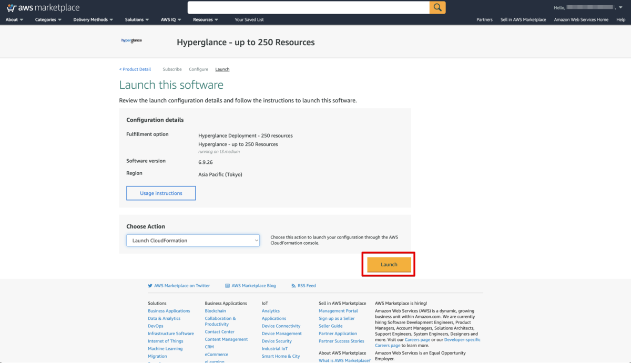631x364 pixels.
Task: Click the Twitter bird icon in footer
Action: click(x=150, y=286)
